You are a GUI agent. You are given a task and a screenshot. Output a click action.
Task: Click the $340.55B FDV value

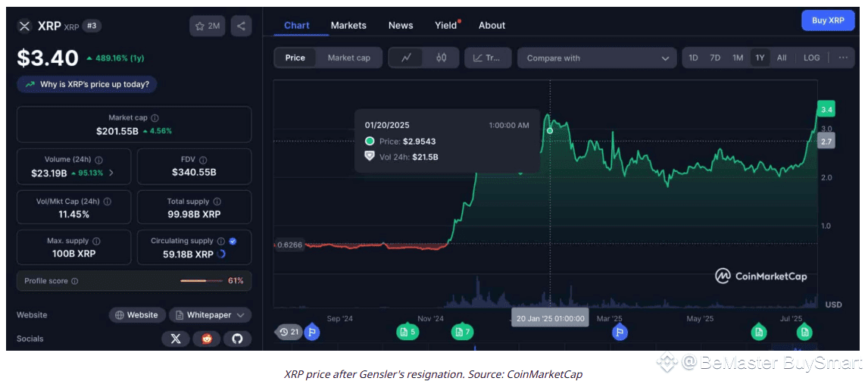coord(195,173)
